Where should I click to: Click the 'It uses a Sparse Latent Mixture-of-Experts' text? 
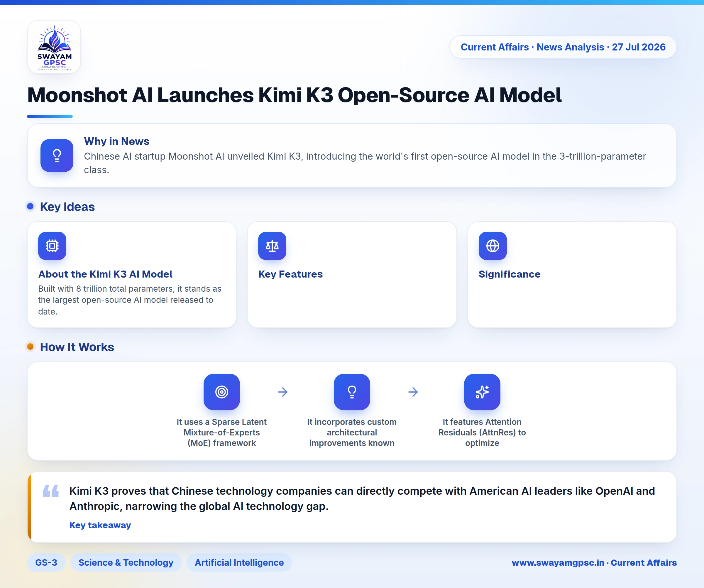pyautogui.click(x=221, y=432)
